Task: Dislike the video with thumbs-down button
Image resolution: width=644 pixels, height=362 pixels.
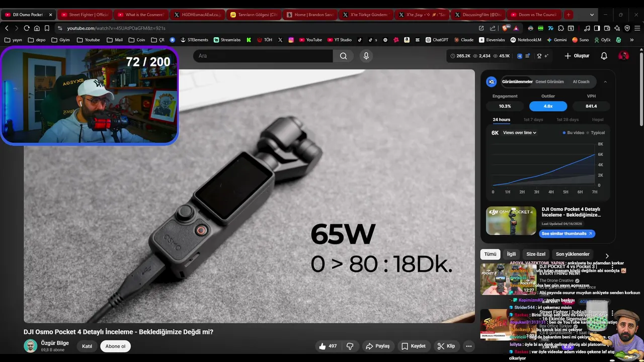Action: [350, 346]
